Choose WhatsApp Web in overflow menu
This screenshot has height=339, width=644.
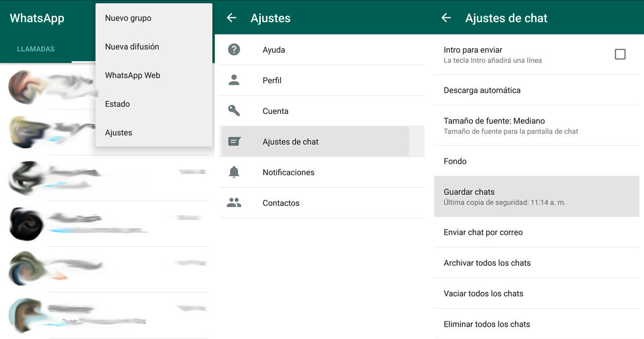pos(133,75)
